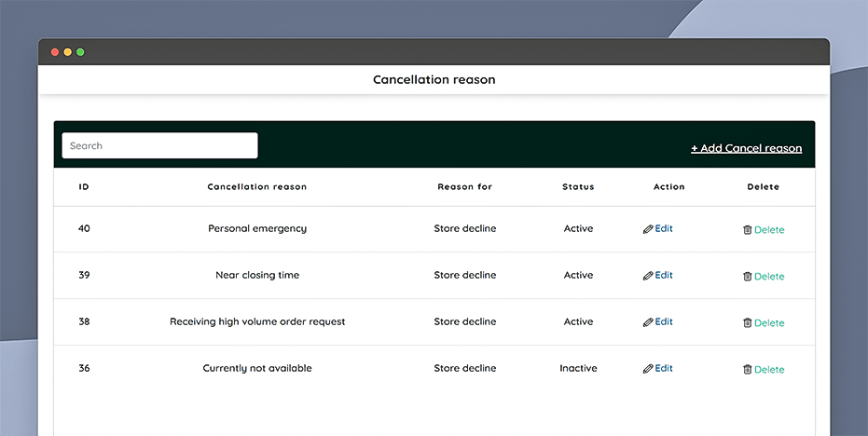The height and width of the screenshot is (436, 868).
Task: Click Active status in row with ID 38
Action: [578, 321]
